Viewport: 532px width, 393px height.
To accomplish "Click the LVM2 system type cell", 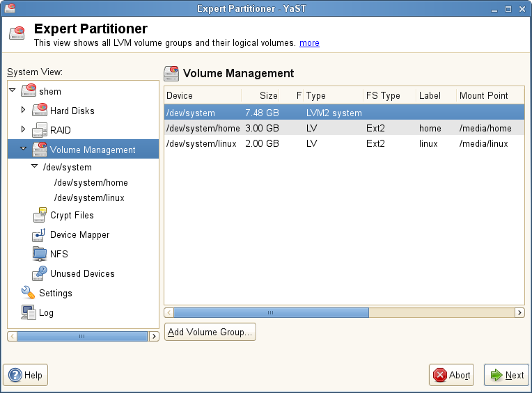I will pos(334,113).
